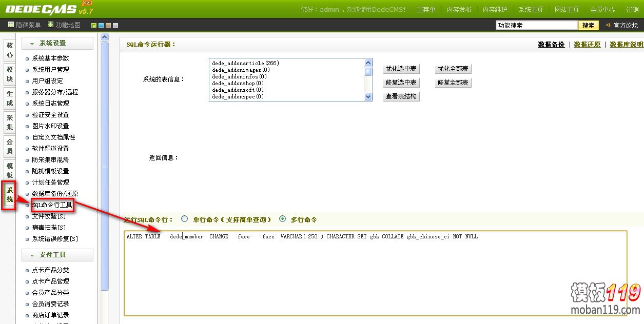
Task: Open 会员中心 in top menu
Action: click(x=602, y=10)
